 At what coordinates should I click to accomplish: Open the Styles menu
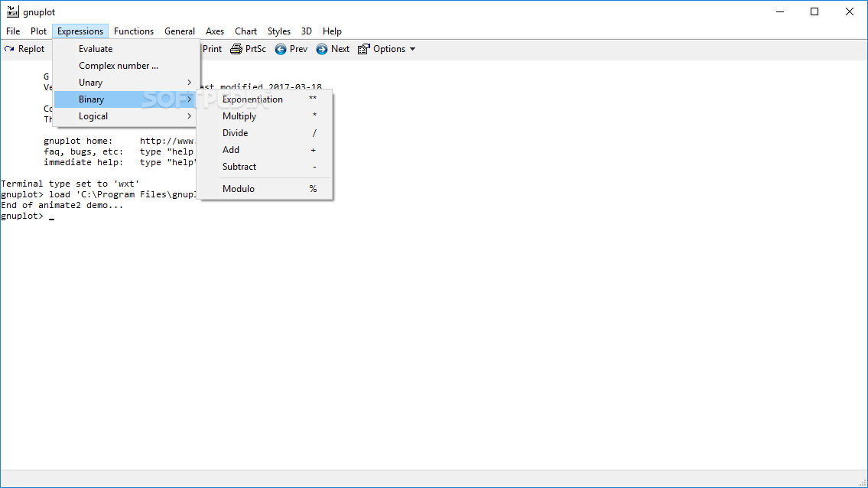point(279,31)
